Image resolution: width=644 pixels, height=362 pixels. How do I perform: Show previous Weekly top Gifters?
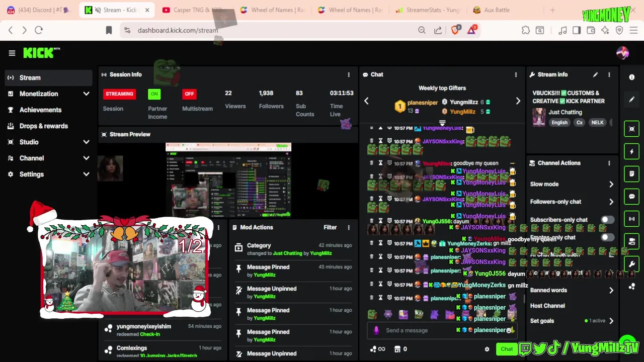pos(366,101)
